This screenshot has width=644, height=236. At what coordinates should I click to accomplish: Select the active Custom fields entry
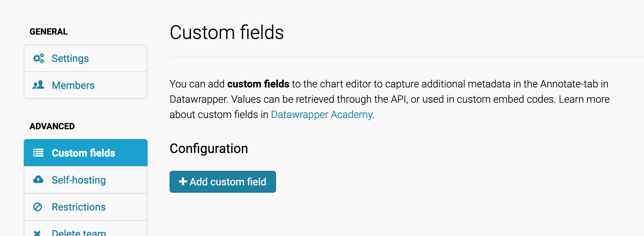click(x=86, y=153)
